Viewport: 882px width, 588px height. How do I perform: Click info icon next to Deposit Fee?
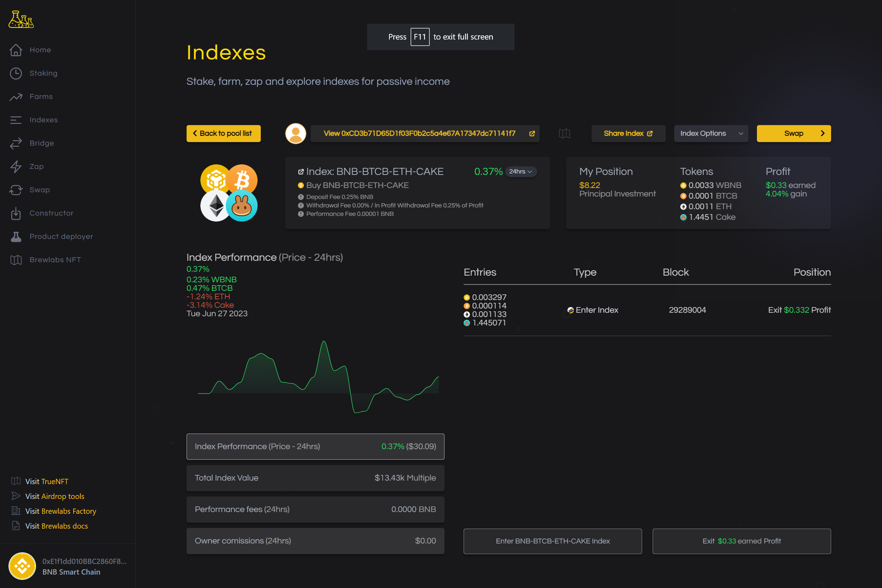(x=301, y=197)
